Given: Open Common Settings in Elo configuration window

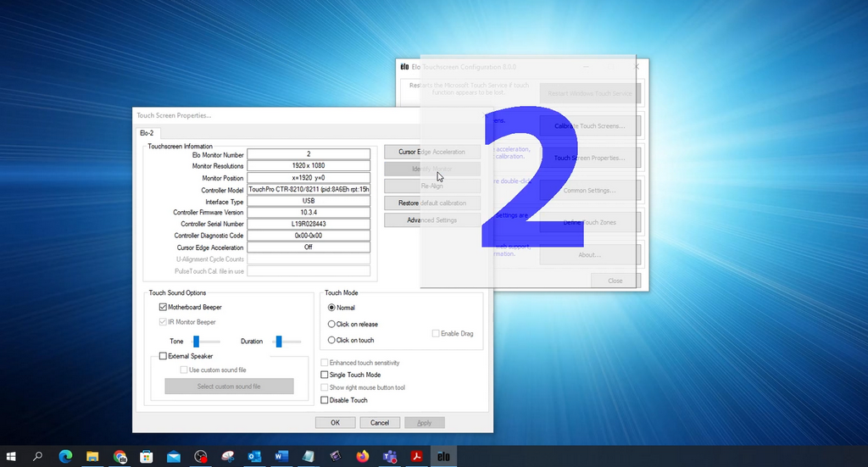Looking at the screenshot, I should point(590,191).
